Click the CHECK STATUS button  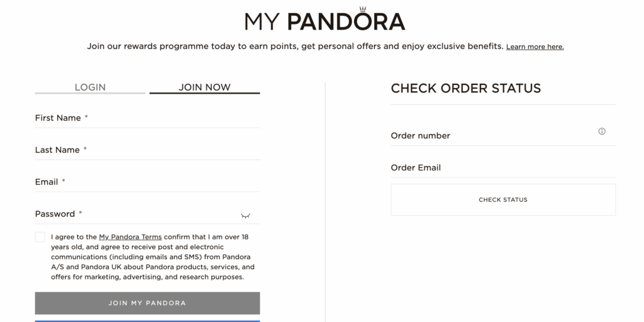tap(503, 199)
